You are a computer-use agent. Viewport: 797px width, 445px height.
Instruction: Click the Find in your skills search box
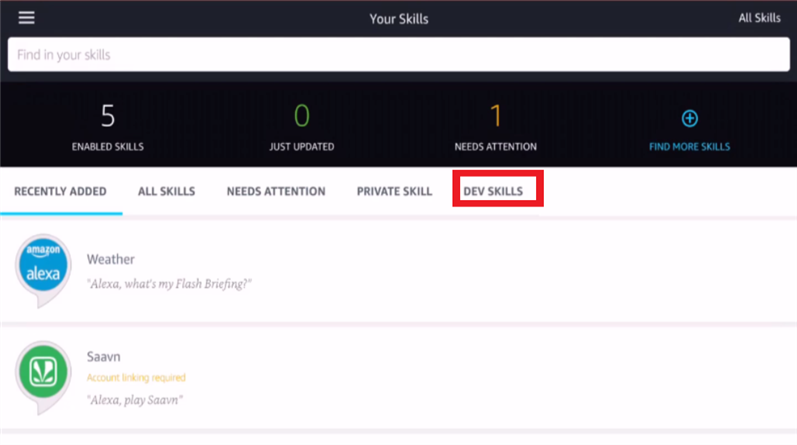click(x=398, y=55)
